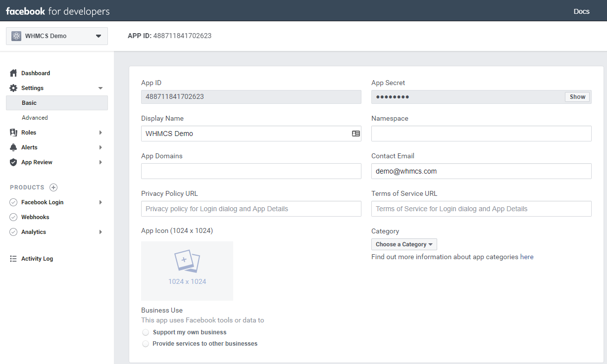Click the App Review shield icon

point(13,162)
